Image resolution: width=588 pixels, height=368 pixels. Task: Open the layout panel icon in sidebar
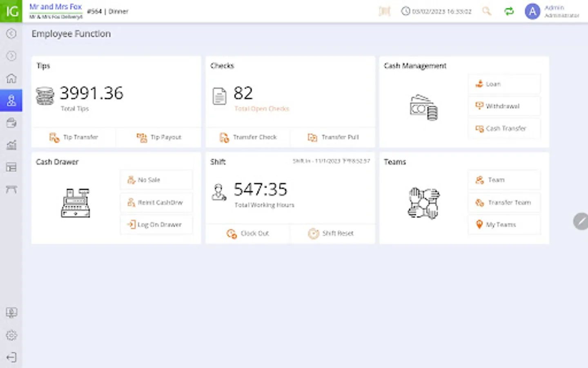click(x=11, y=167)
